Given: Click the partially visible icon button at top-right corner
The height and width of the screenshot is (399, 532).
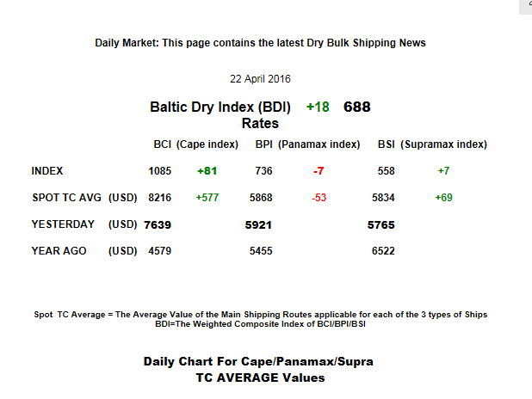Looking at the screenshot, I should click(x=526, y=7).
